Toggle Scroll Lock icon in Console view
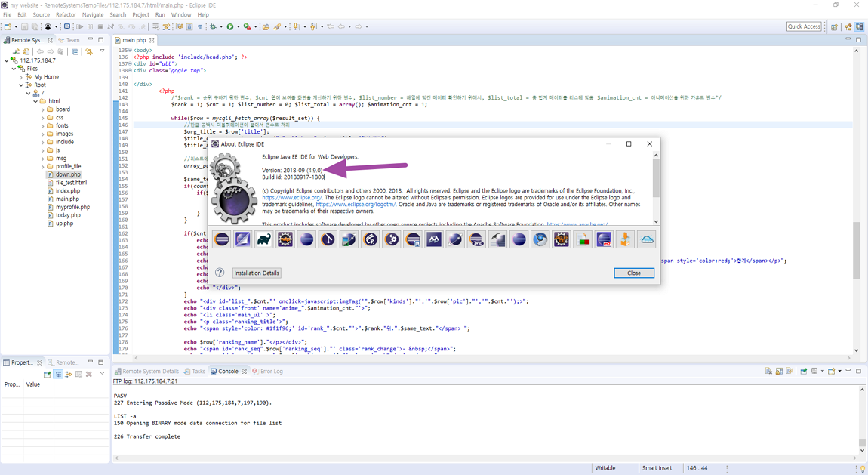Screen dimensions: 868x475 coord(779,371)
